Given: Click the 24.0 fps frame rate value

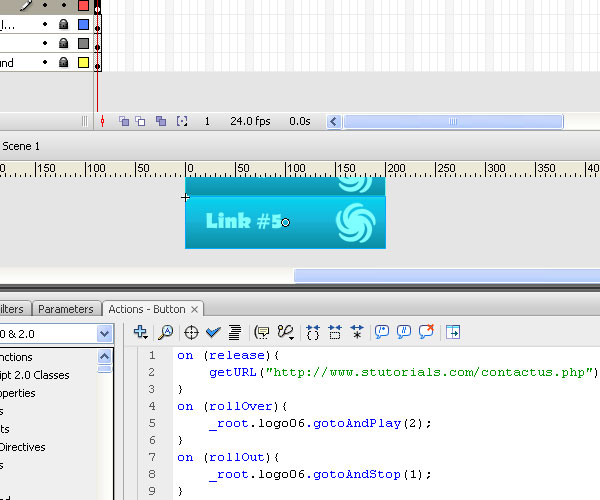Looking at the screenshot, I should click(x=250, y=121).
